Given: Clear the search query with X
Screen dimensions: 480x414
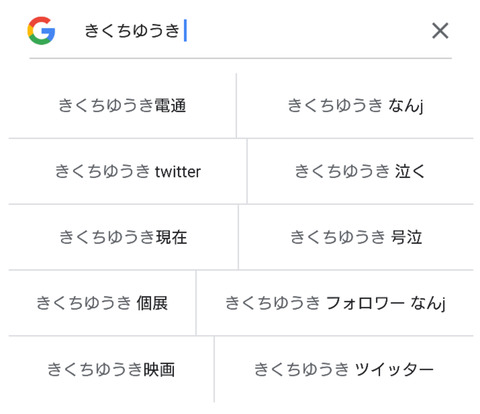Looking at the screenshot, I should (440, 31).
